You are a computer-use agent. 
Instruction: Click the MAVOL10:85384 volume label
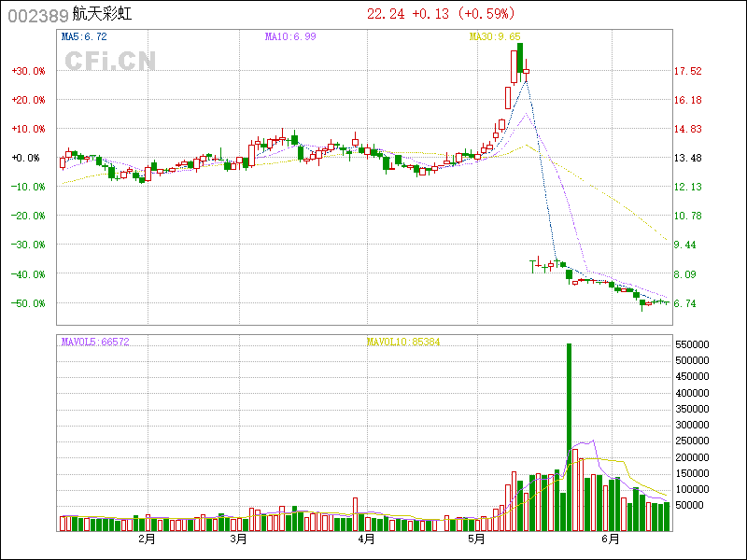pyautogui.click(x=403, y=343)
